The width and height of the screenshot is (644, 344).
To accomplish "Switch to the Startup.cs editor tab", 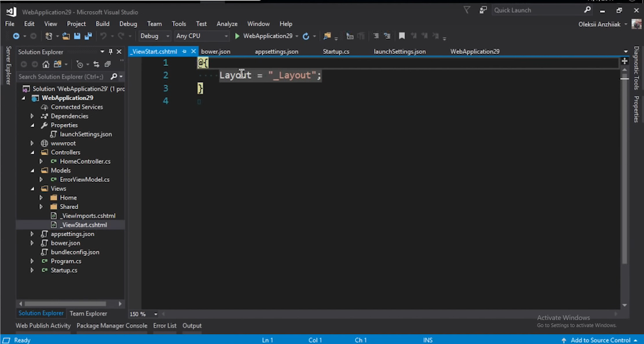I will point(336,52).
